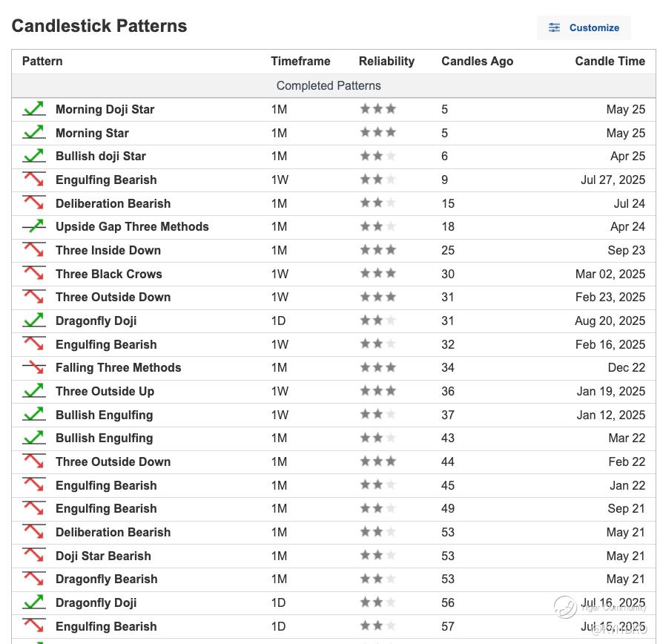Click the Upside Gap Three Methods icon

[x=33, y=227]
